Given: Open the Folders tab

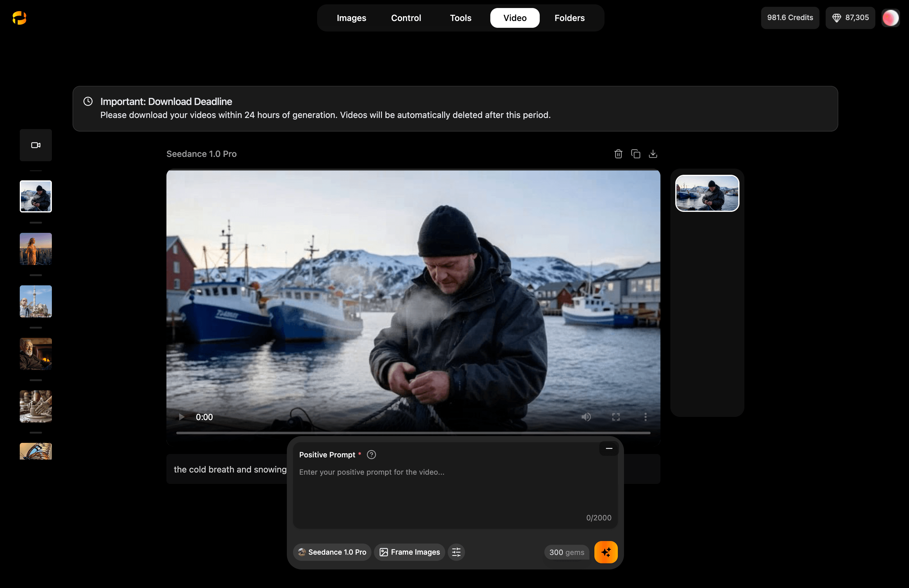Looking at the screenshot, I should point(569,18).
